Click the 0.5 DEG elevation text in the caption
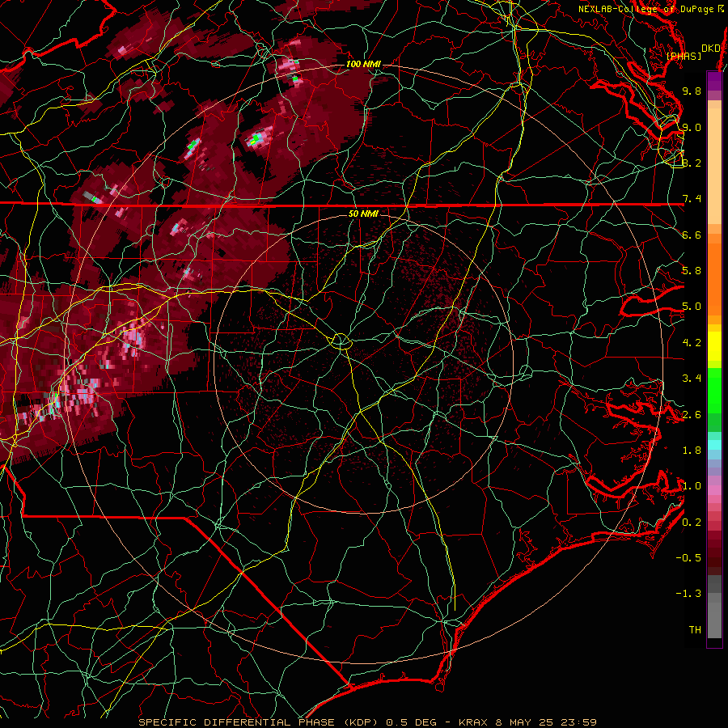728x728 pixels. click(x=410, y=722)
